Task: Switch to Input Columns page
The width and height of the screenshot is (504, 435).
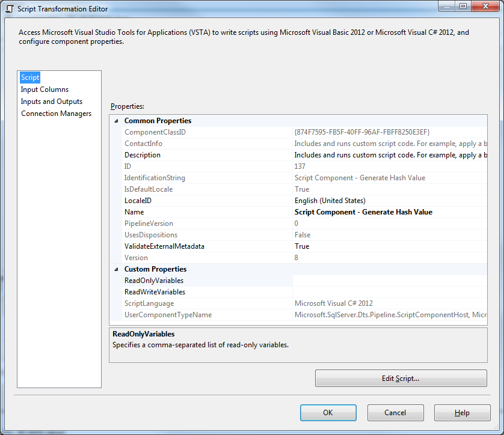Action: click(x=45, y=89)
